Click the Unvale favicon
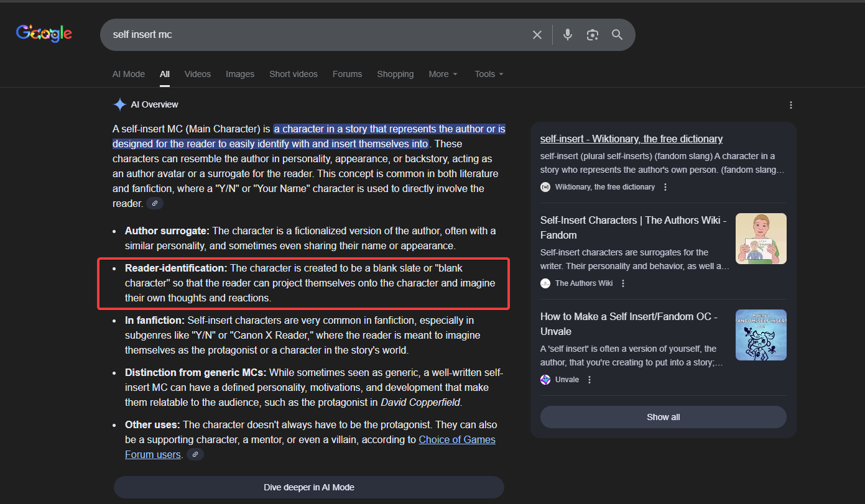The width and height of the screenshot is (865, 504). 545,380
